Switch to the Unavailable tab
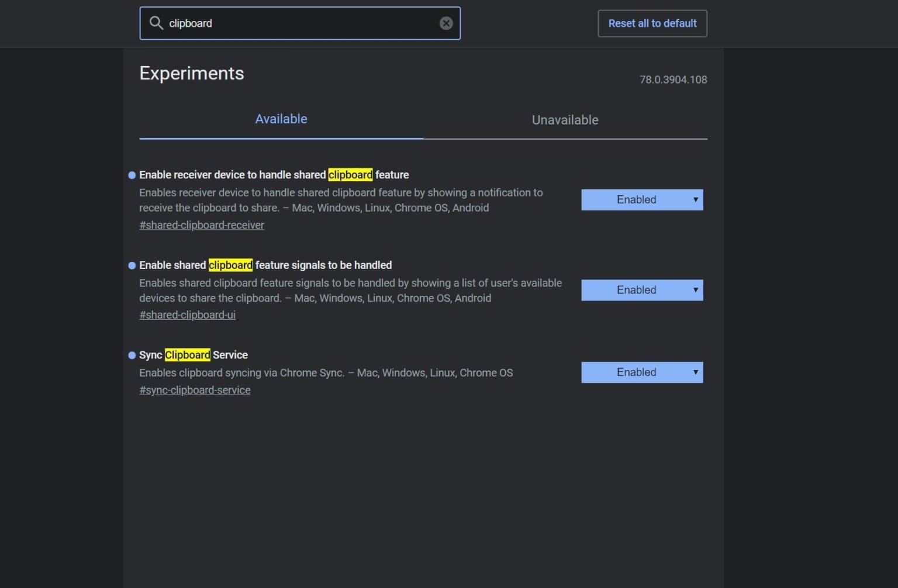 click(565, 120)
